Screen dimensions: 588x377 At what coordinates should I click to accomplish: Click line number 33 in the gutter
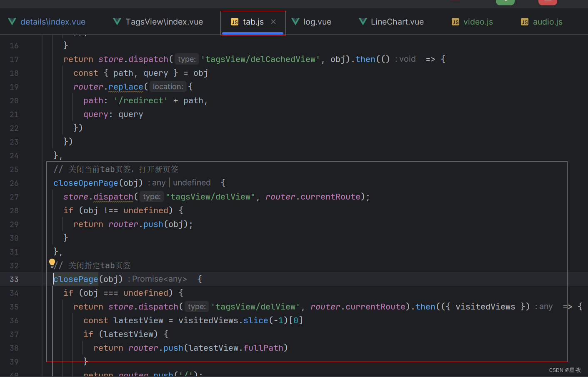[x=14, y=279]
